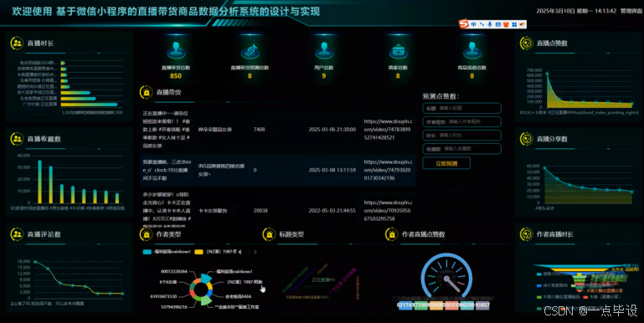The height and width of the screenshot is (323, 644).
Task: Click the 作者直播时长 panel header icon
Action: (526, 234)
